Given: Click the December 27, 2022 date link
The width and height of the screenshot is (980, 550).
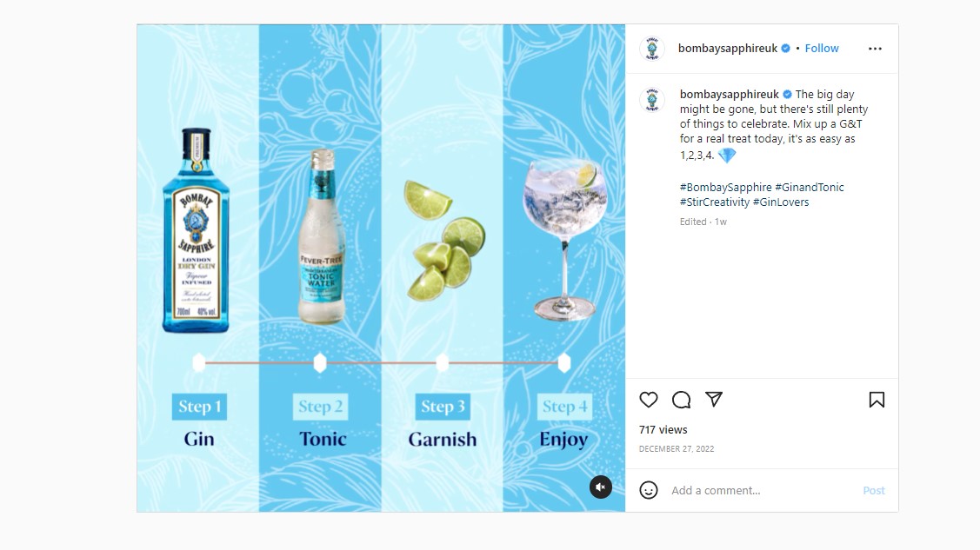Looking at the screenshot, I should click(677, 449).
